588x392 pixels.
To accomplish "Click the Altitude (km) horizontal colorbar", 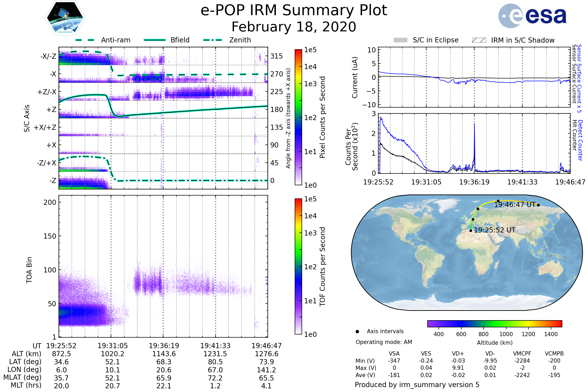I will pyautogui.click(x=495, y=323).
